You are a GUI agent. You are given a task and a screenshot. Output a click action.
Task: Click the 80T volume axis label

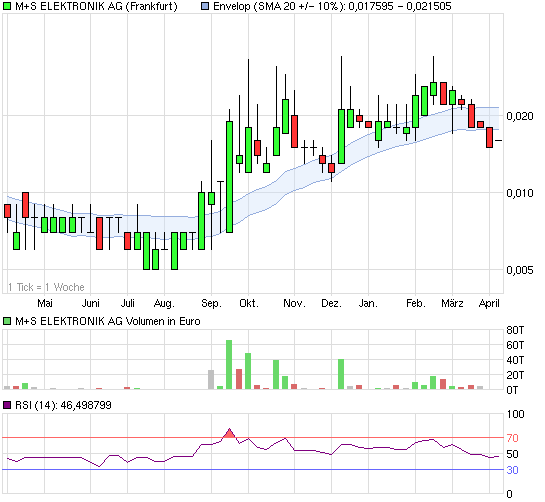click(515, 330)
